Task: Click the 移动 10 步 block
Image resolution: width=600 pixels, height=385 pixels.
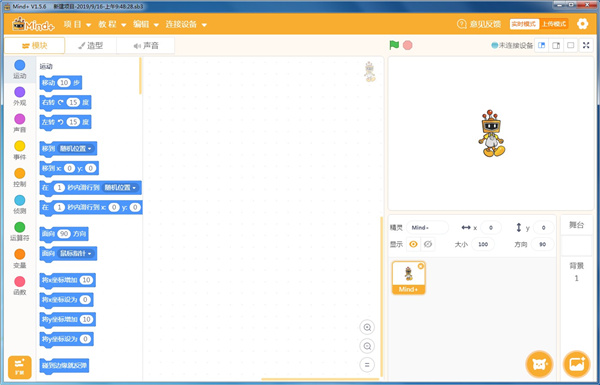Action: point(60,83)
